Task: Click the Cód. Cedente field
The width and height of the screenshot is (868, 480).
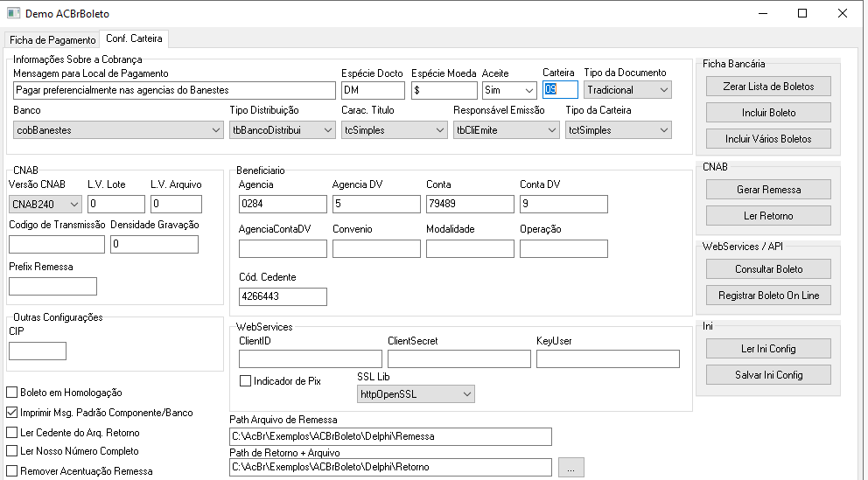Action: click(283, 296)
